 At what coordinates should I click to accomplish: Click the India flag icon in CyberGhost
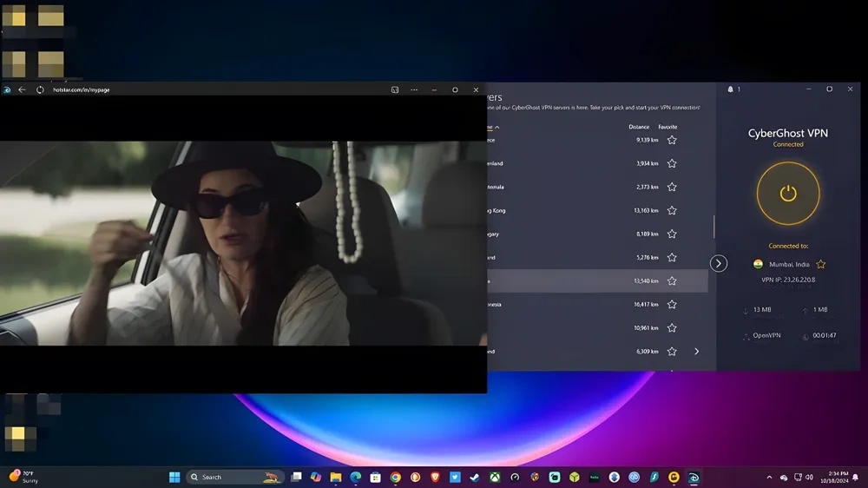[x=758, y=264]
